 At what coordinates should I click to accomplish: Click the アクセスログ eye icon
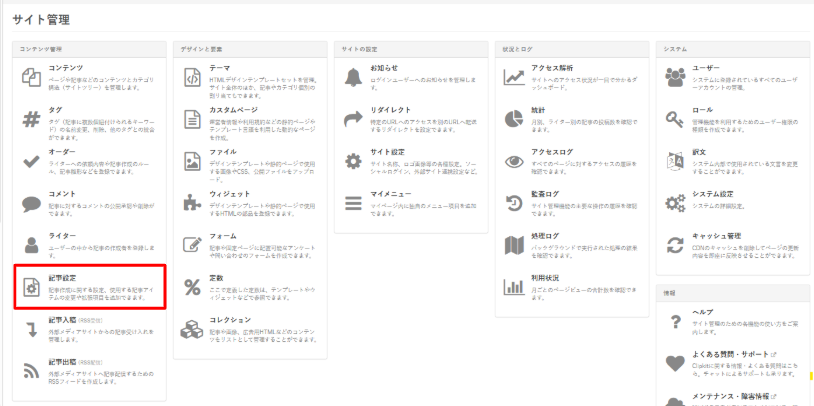point(514,162)
